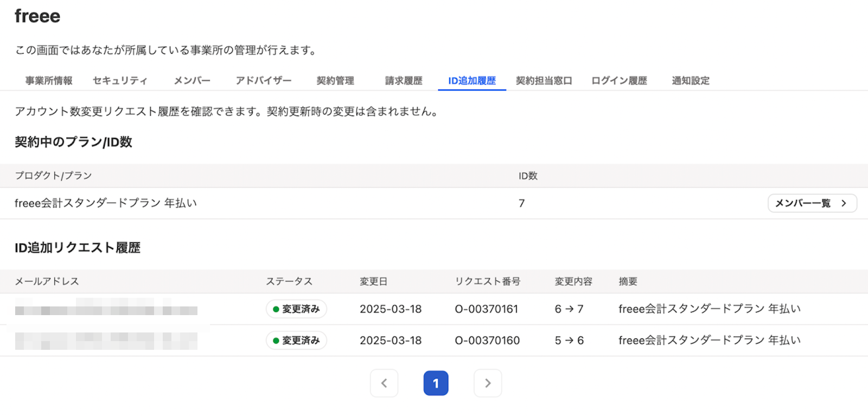868x416 pixels.
Task: Click the 摘要 text in row O-00370161
Action: tap(710, 309)
